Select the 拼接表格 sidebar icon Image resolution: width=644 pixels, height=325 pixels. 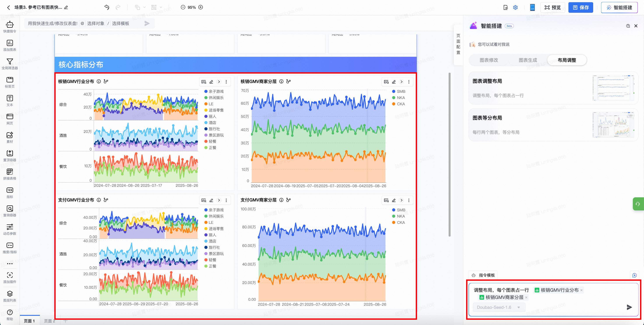pyautogui.click(x=9, y=172)
